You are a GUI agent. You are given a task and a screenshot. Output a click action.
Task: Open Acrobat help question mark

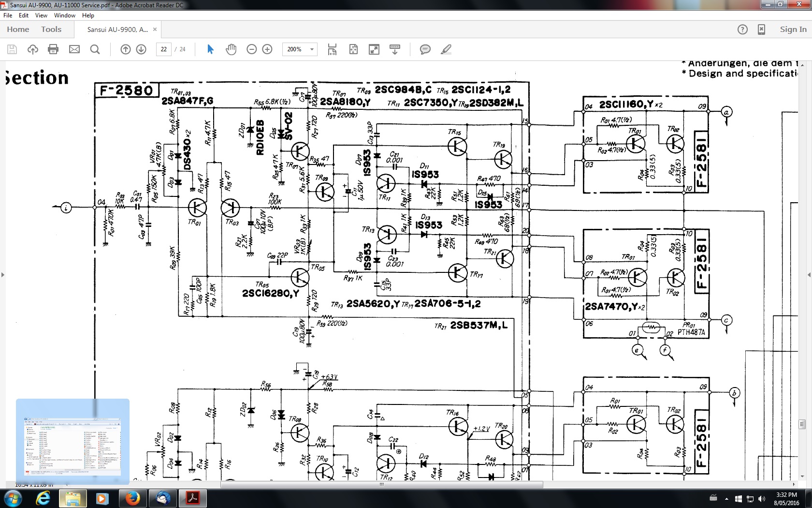(742, 30)
